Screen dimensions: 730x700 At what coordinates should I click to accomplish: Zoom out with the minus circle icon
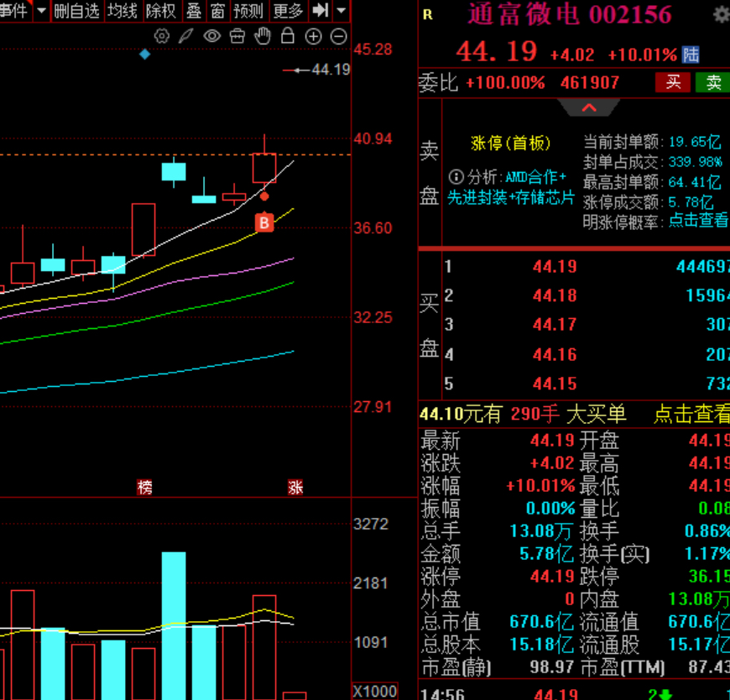338,36
